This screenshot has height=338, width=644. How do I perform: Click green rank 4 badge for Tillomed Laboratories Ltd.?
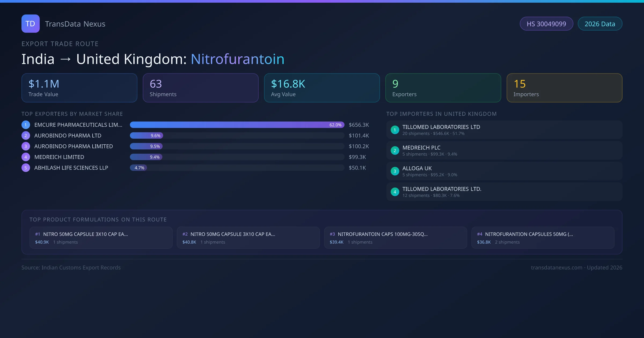coord(395,192)
